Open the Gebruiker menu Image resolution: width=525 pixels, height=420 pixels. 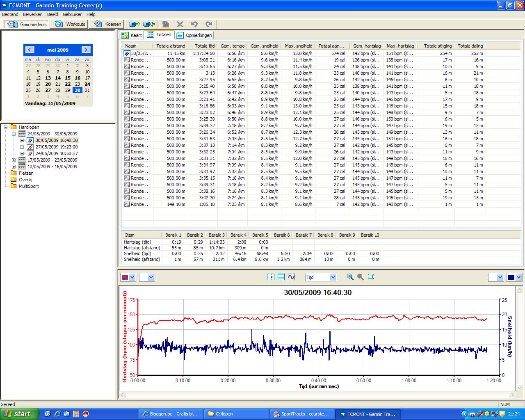coord(72,14)
